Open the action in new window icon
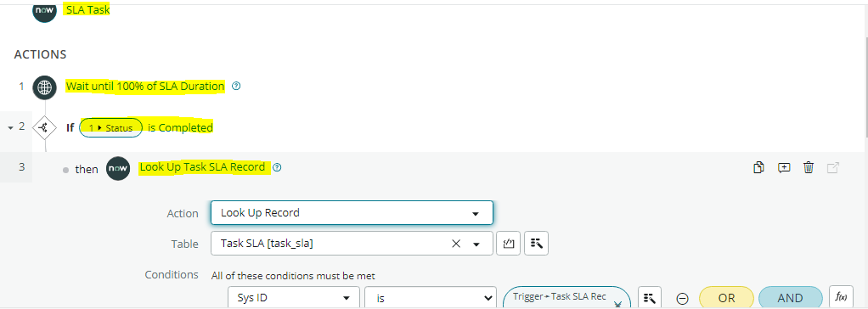The width and height of the screenshot is (868, 309). [x=833, y=167]
